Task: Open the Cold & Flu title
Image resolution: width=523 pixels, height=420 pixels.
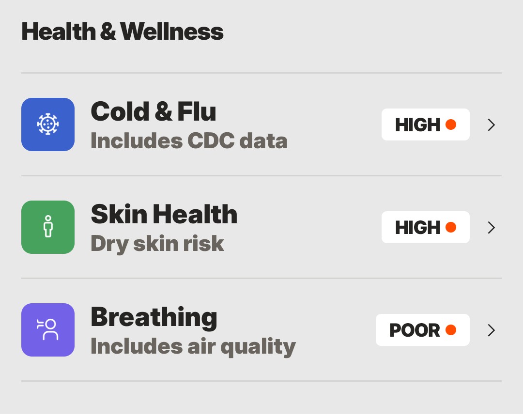Action: click(154, 111)
